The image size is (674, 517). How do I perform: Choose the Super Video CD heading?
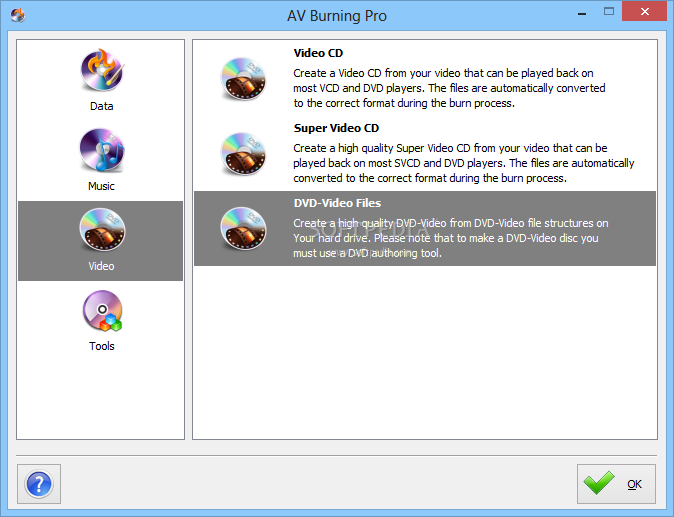tap(336, 128)
